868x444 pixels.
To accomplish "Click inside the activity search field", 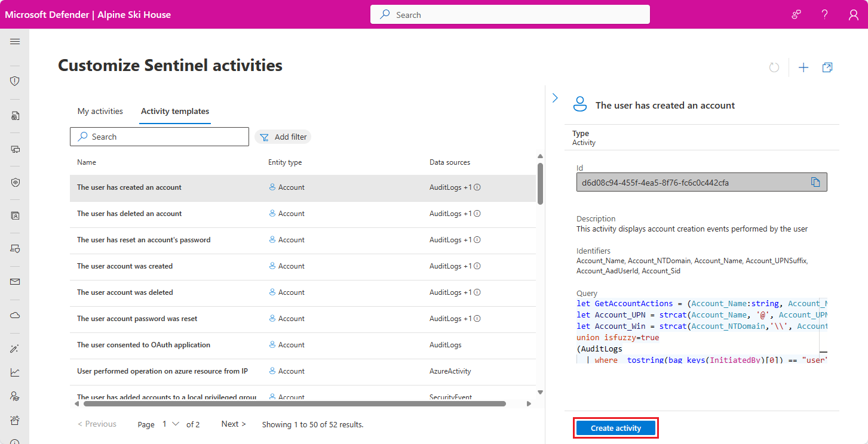I will coord(159,137).
